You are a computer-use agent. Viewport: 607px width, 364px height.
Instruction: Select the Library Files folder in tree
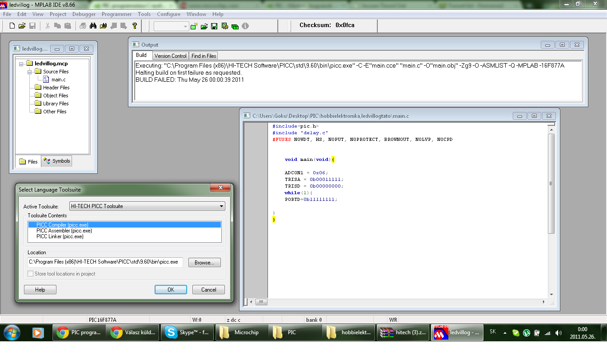point(56,104)
